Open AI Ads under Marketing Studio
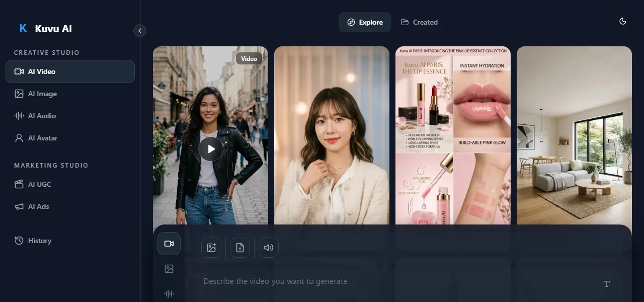This screenshot has height=302, width=644. [70, 206]
